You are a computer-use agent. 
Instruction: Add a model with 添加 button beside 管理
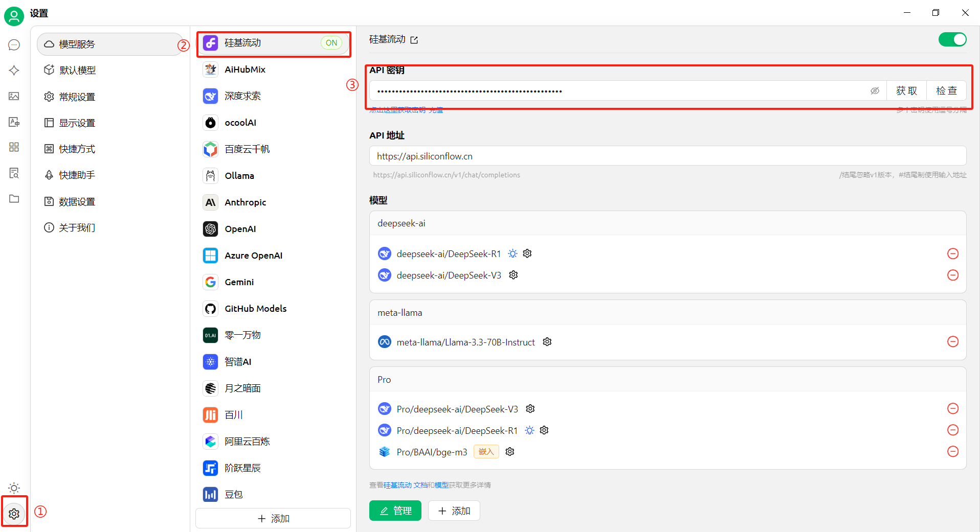pyautogui.click(x=454, y=511)
